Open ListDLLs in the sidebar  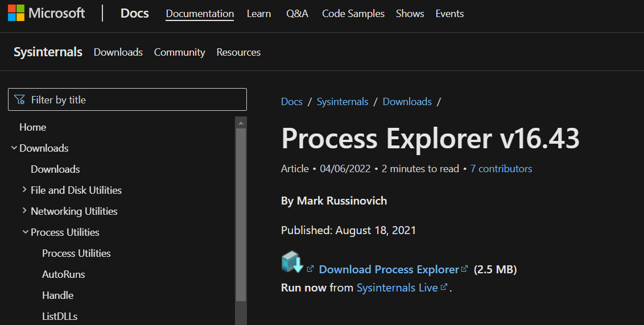point(60,316)
